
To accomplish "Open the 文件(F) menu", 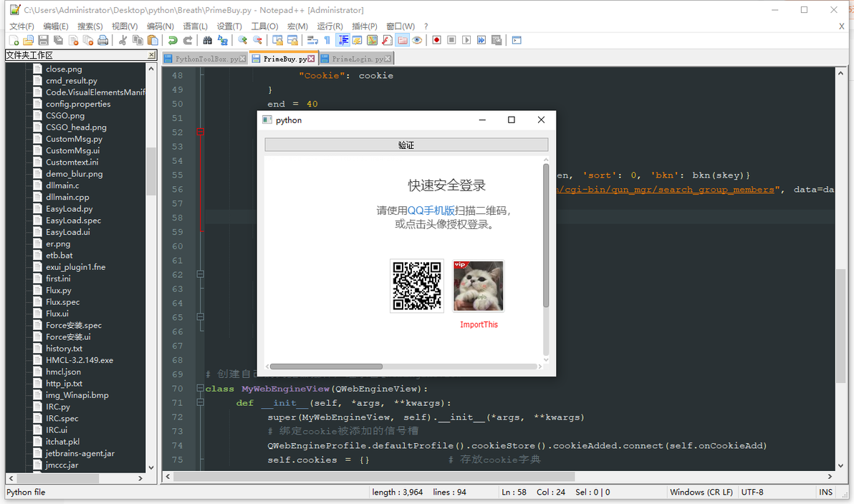I will click(x=21, y=26).
